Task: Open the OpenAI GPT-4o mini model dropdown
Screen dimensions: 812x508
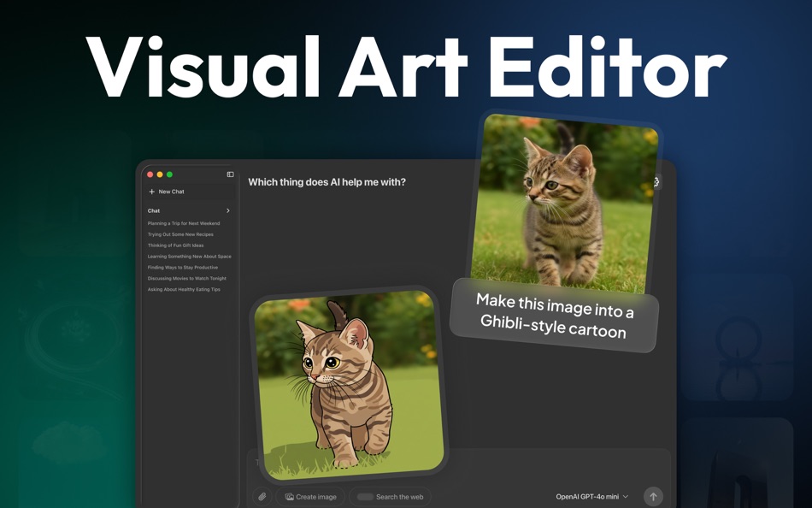Action: click(592, 497)
